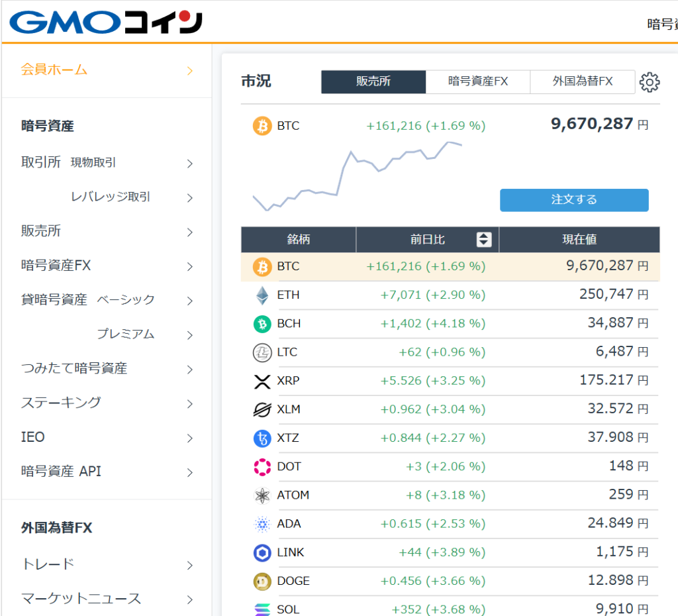The height and width of the screenshot is (616, 678).
Task: Select ETH price 250,747 円
Action: (614, 295)
